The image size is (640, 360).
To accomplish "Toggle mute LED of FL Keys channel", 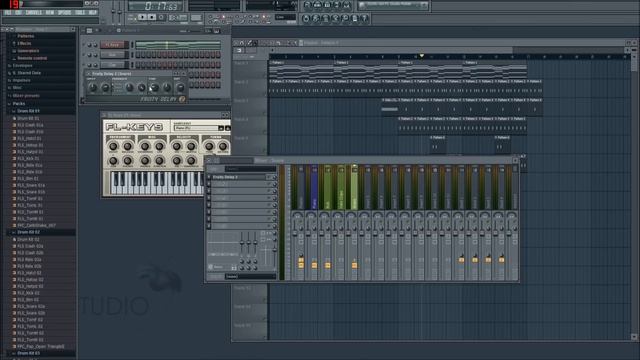I will [x=84, y=44].
